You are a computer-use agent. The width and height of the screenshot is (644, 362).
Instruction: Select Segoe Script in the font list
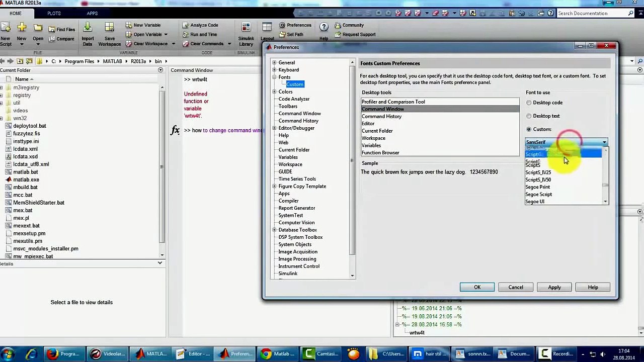click(x=563, y=194)
